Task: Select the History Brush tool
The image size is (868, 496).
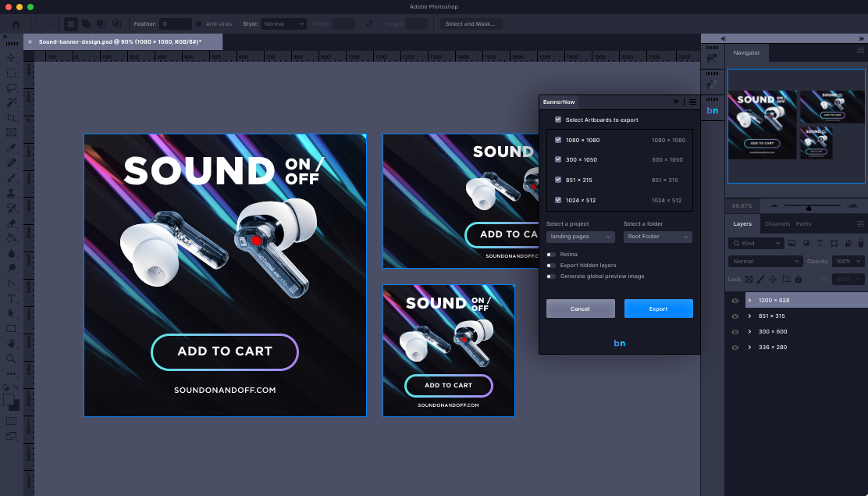Action: point(11,208)
